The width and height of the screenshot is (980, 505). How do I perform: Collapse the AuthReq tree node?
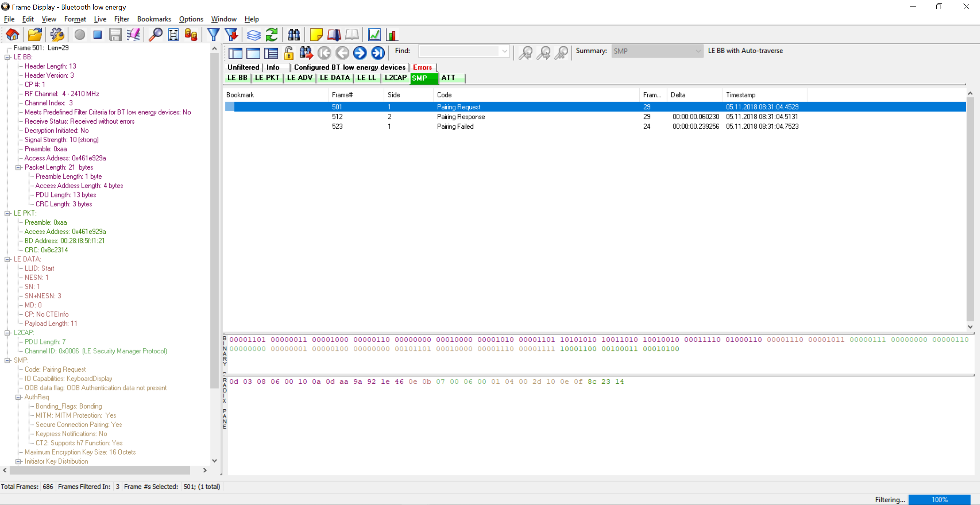tap(18, 397)
